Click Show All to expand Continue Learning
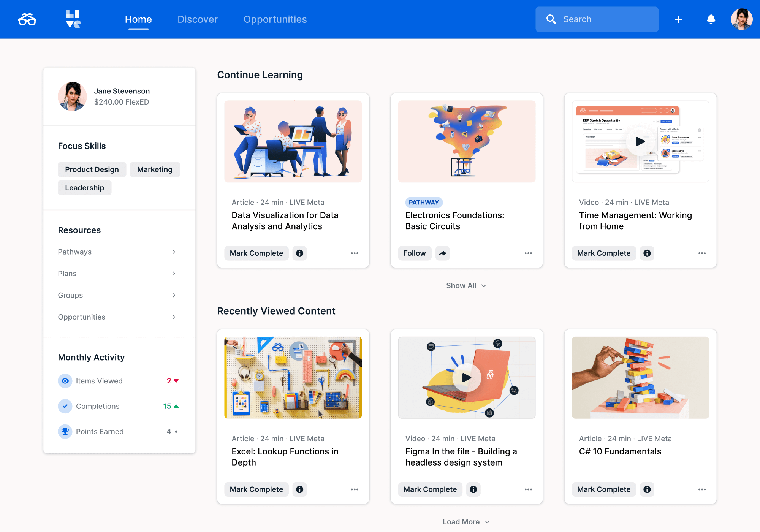The height and width of the screenshot is (532, 760). coord(466,285)
